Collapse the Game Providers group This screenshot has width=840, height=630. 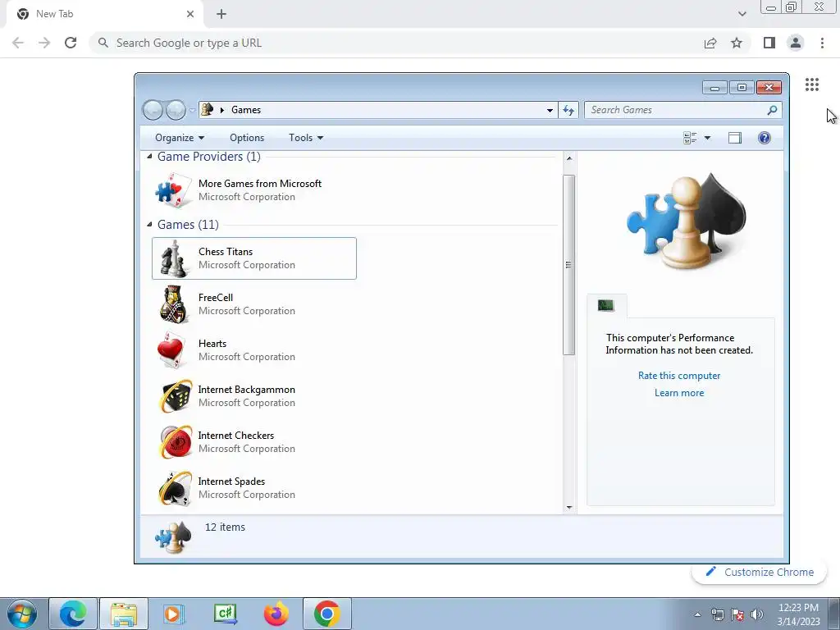pos(149,157)
